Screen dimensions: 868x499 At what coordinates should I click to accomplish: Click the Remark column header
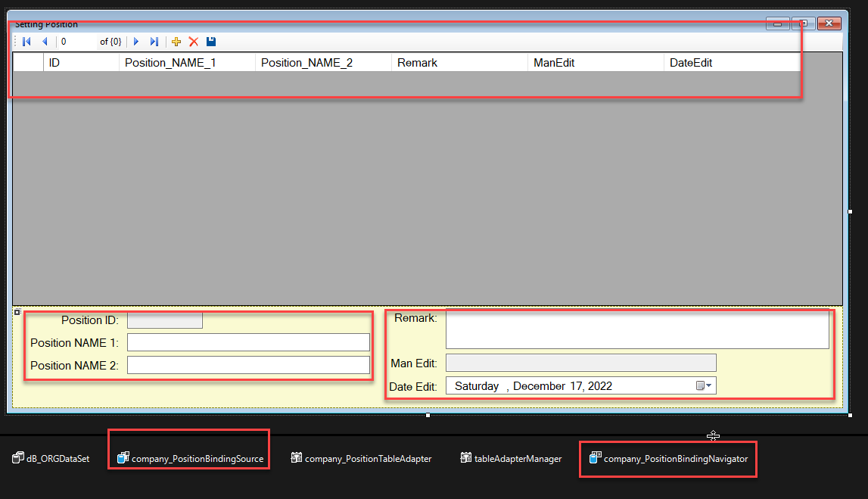point(417,63)
